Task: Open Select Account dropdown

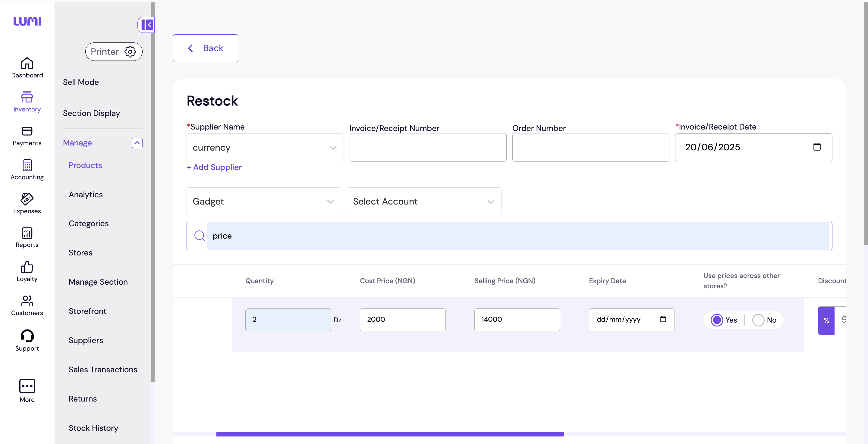Action: tap(423, 202)
